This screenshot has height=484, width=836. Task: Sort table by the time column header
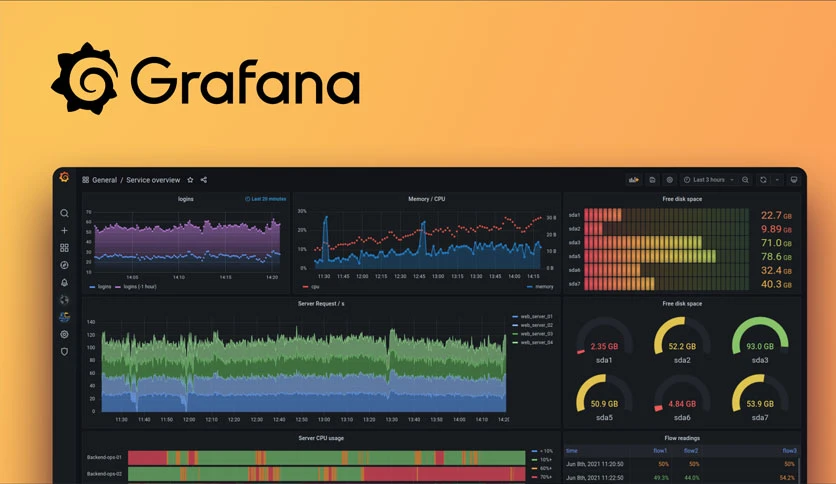tap(572, 451)
